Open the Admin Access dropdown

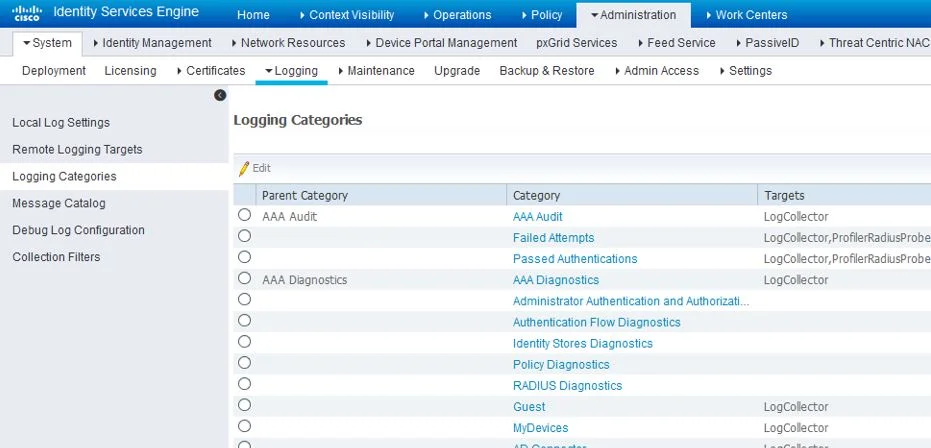(656, 71)
